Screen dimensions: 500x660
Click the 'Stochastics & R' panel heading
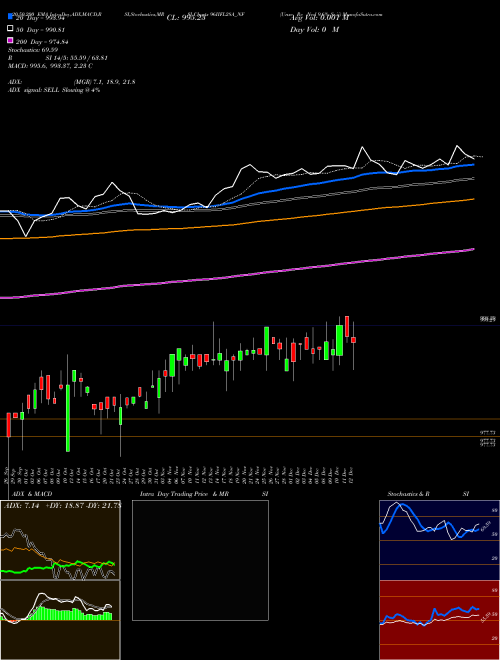coord(408,494)
